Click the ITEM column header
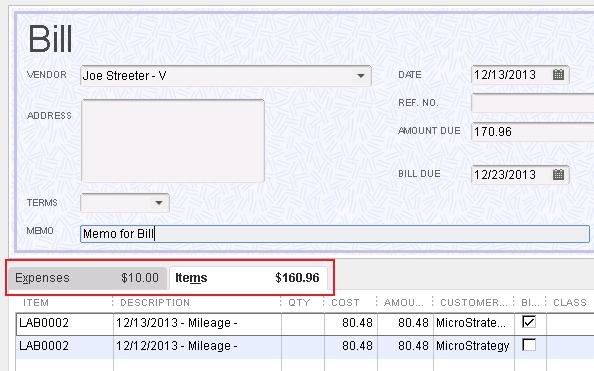Viewport: 594px width, 371px height. pyautogui.click(x=36, y=302)
